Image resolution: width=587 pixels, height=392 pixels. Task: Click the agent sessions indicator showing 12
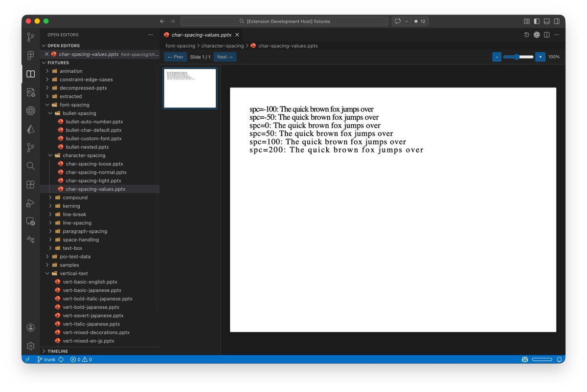click(420, 22)
